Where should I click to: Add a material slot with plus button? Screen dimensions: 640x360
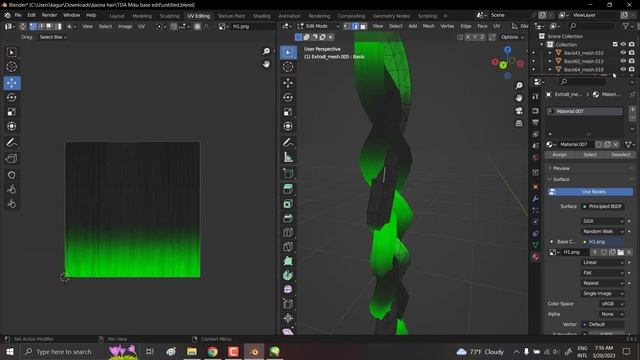(x=632, y=109)
